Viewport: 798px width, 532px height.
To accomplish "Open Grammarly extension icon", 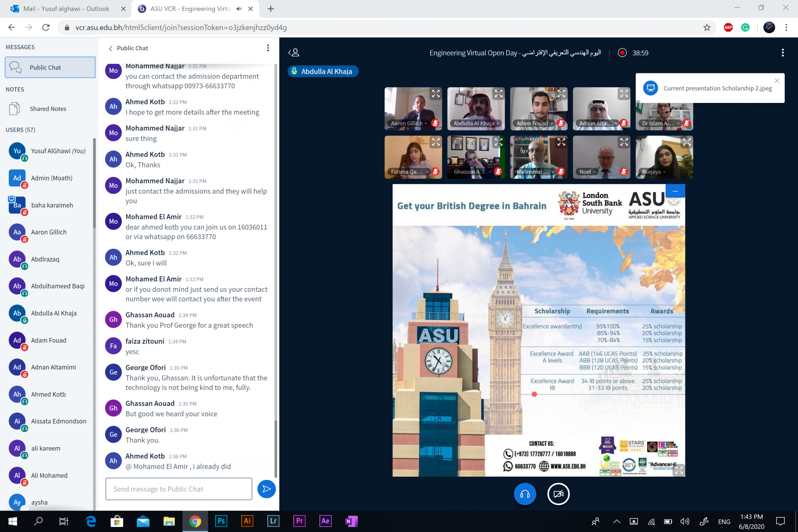I will [x=745, y=27].
